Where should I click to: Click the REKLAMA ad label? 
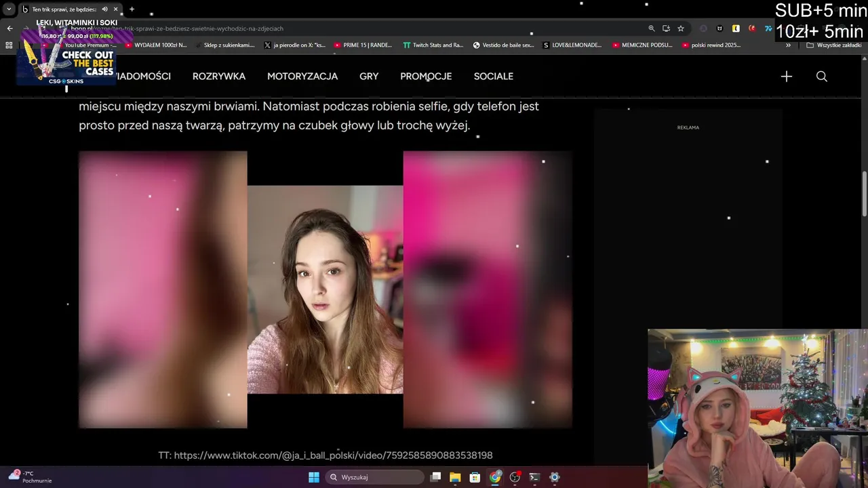(688, 127)
